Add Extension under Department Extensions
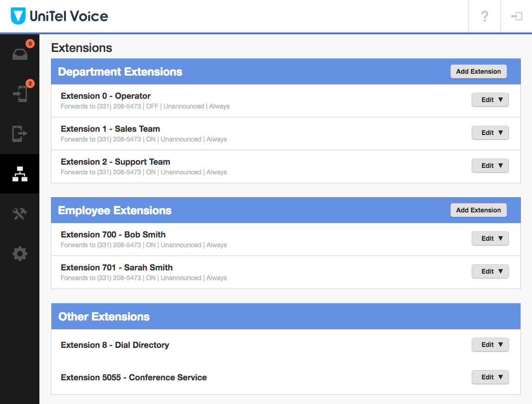532x404 pixels. 478,71
